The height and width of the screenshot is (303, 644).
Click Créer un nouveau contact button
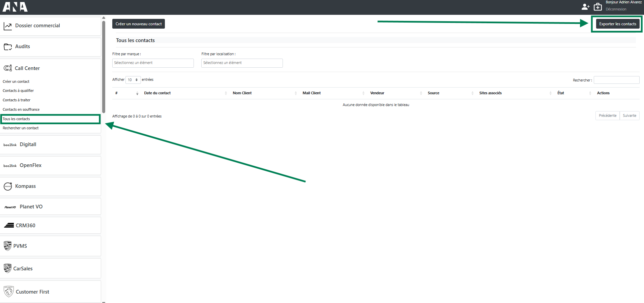[139, 24]
